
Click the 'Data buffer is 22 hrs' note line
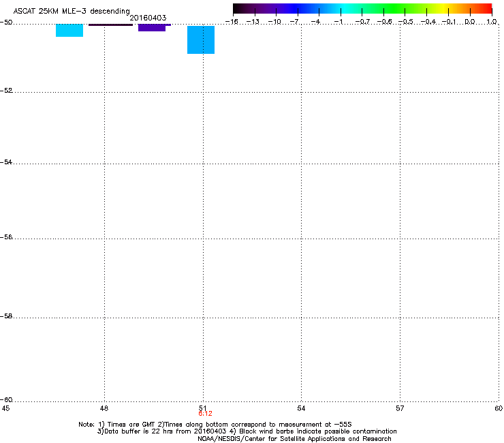tap(247, 431)
